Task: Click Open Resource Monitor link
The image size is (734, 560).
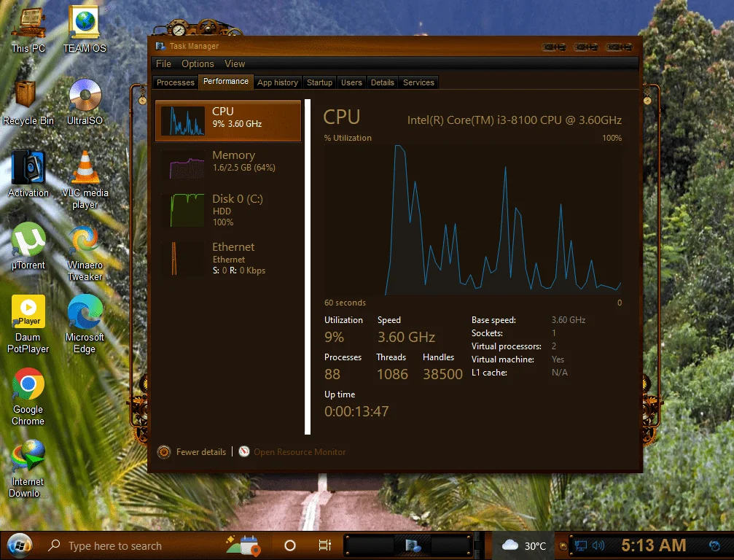Action: [x=300, y=452]
